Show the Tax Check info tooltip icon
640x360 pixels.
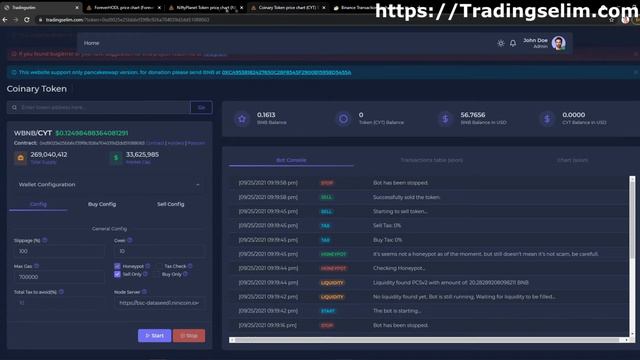click(190, 266)
